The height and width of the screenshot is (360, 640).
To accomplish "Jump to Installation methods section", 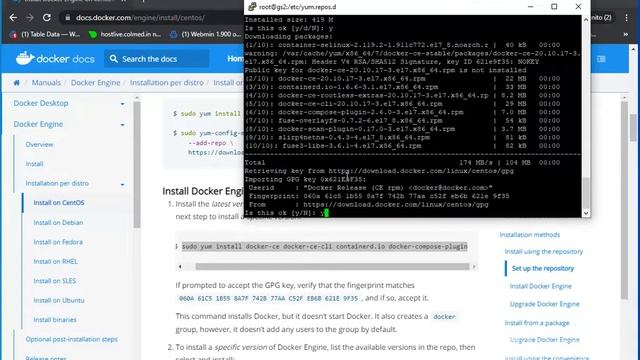I will [529, 235].
